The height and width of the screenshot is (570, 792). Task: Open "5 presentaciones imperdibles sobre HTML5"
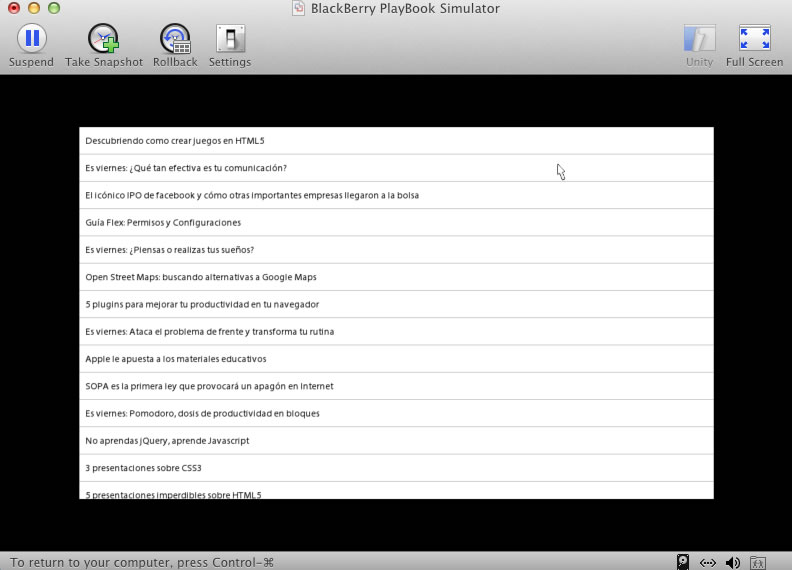397,491
